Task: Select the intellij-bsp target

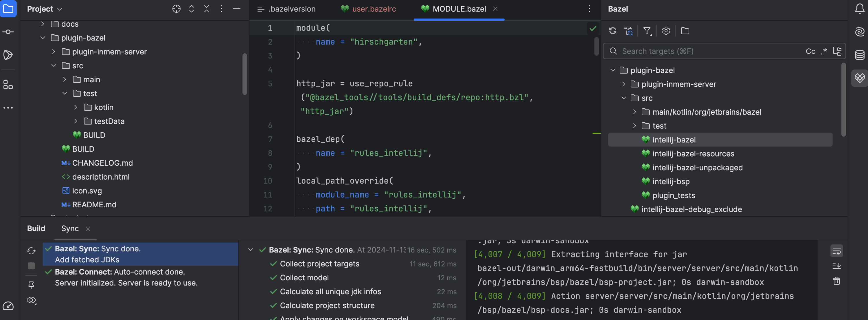Action: (x=671, y=181)
